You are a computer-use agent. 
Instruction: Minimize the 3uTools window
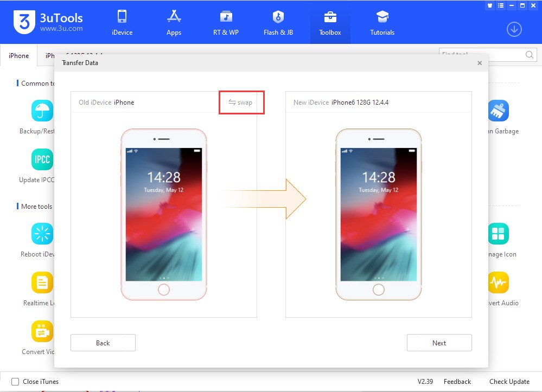512,5
